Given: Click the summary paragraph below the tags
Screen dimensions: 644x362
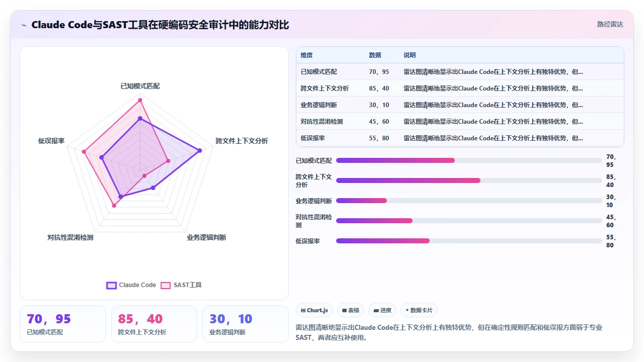Looking at the screenshot, I should (449, 332).
